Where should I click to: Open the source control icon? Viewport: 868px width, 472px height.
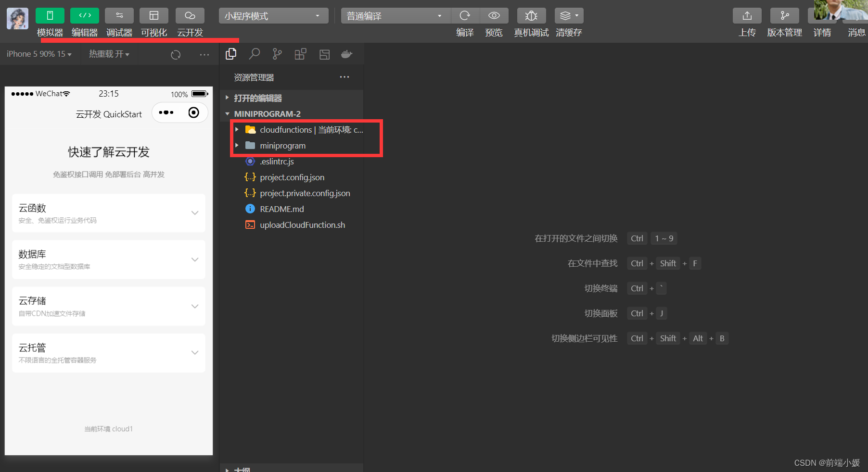coord(277,54)
